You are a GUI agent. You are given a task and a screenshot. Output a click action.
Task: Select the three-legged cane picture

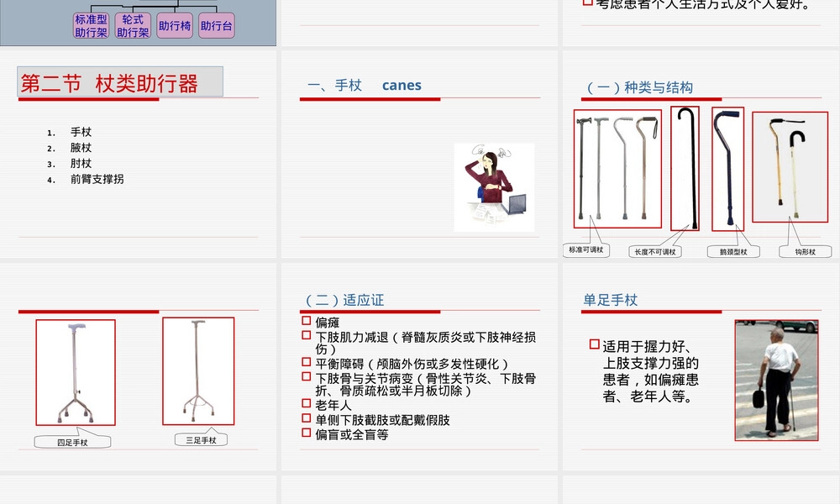[198, 371]
